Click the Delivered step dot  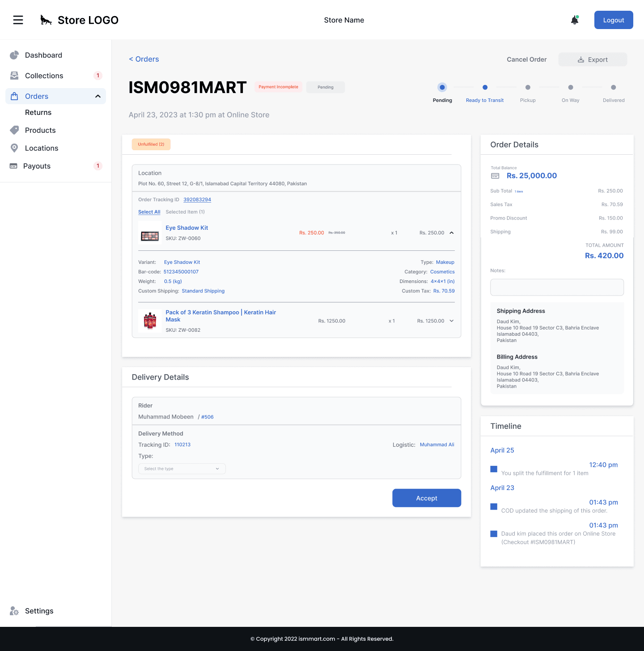pos(614,87)
